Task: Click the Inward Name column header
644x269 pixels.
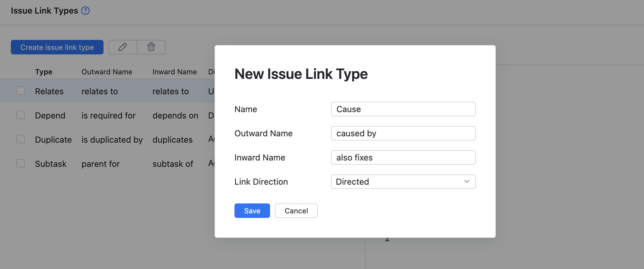Action: 174,72
